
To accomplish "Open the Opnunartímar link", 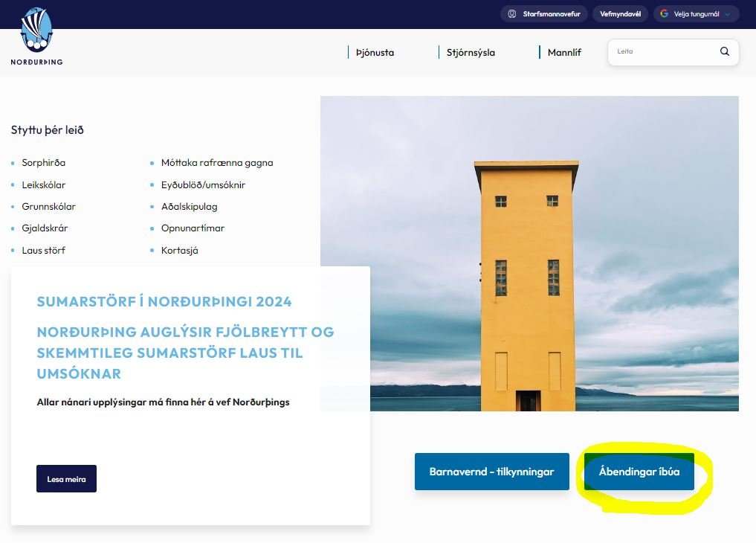I will 193,228.
